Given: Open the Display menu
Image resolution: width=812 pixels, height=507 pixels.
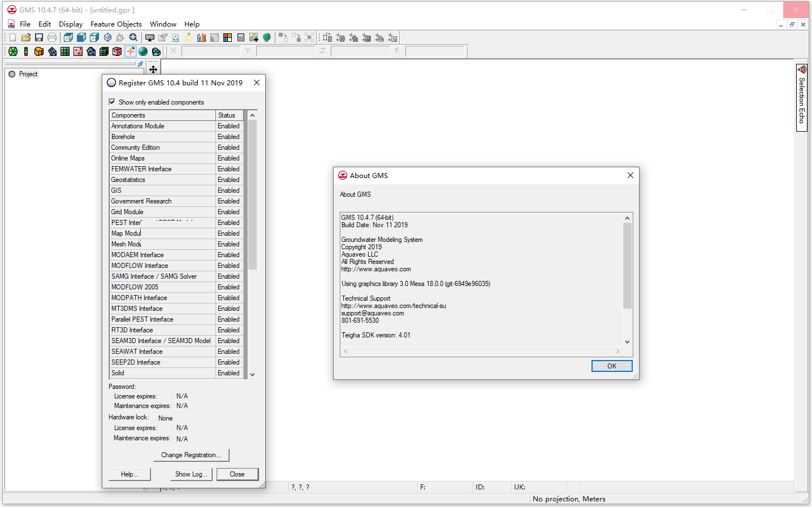Looking at the screenshot, I should (71, 24).
